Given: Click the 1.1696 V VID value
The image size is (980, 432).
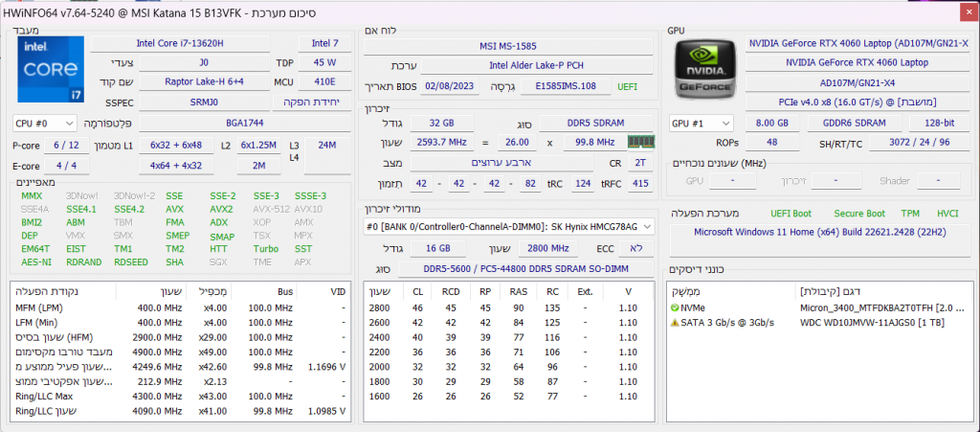Looking at the screenshot, I should 327,367.
